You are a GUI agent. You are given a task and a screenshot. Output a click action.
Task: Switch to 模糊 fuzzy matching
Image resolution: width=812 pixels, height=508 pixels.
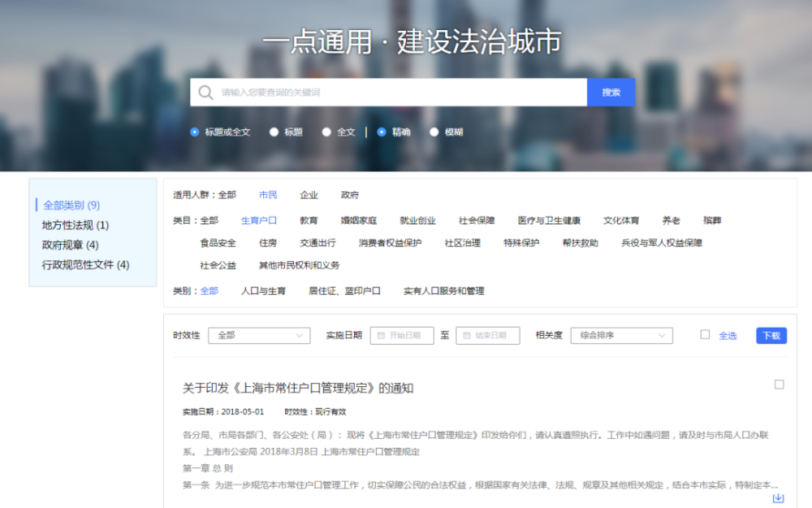434,132
